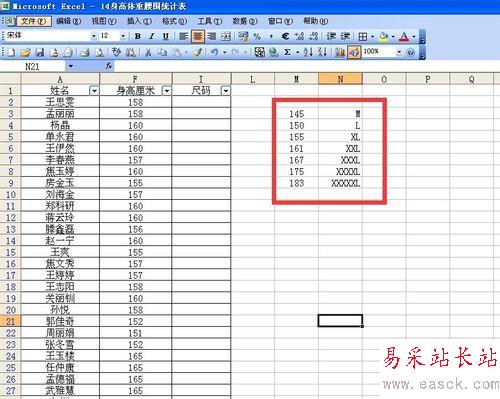Sort ascending A to Z
500x399 pixels.
coord(308,52)
